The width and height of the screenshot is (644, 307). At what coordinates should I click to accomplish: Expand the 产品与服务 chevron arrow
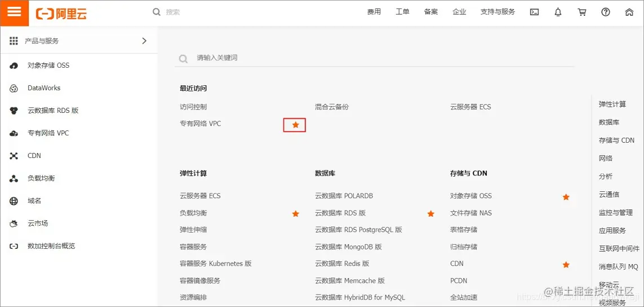144,41
